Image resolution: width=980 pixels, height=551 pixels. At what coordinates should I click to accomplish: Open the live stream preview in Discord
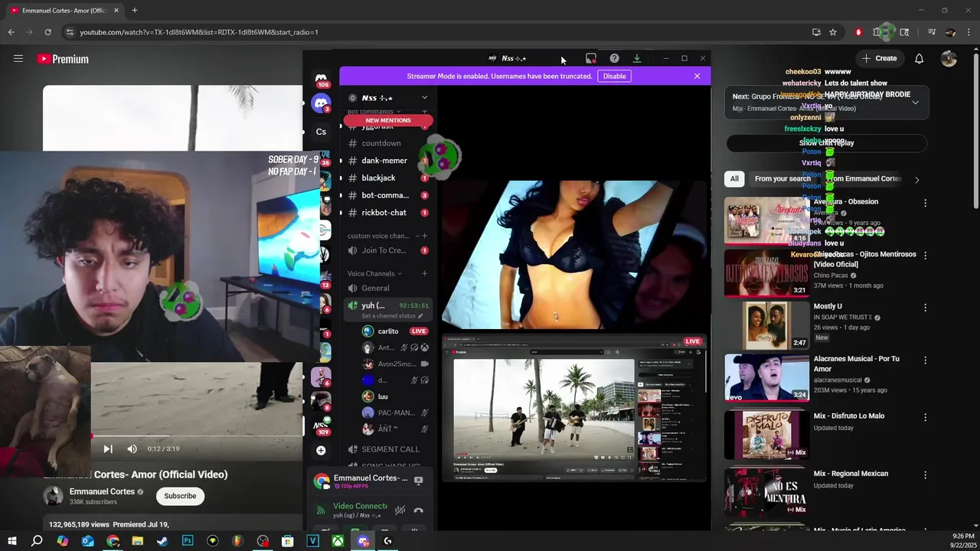573,409
